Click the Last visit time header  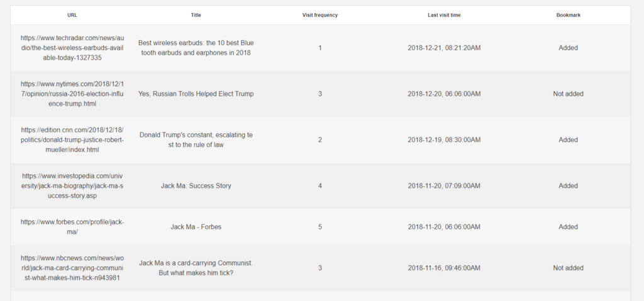[x=444, y=15]
